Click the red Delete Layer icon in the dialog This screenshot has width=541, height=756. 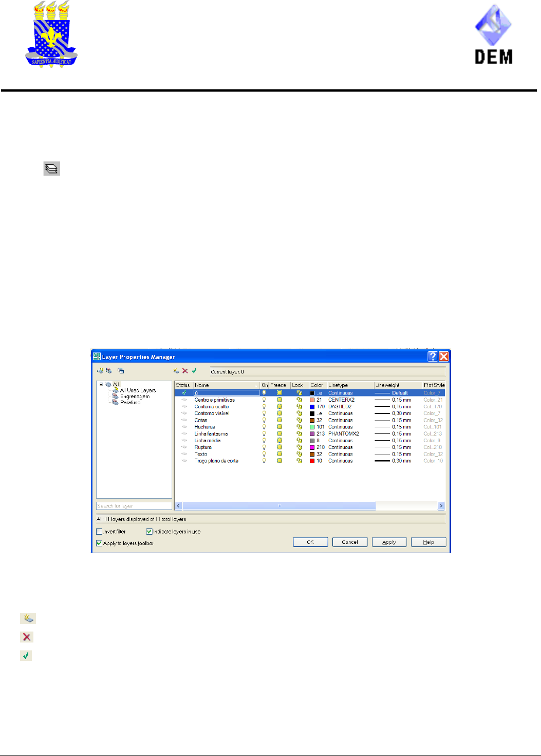185,370
